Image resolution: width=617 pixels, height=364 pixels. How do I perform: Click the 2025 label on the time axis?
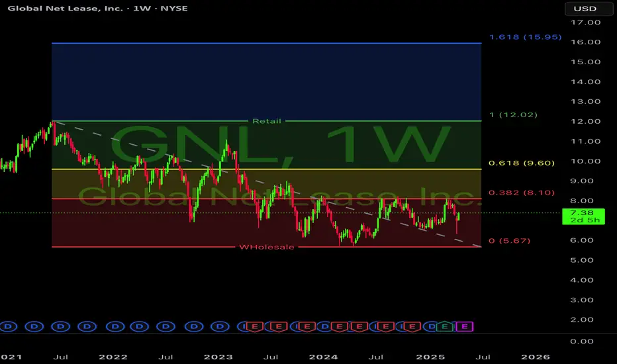(430, 357)
